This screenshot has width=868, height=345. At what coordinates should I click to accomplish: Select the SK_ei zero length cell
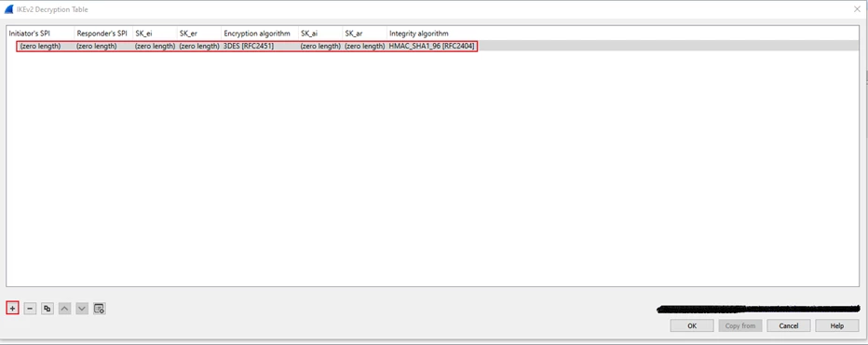click(155, 46)
